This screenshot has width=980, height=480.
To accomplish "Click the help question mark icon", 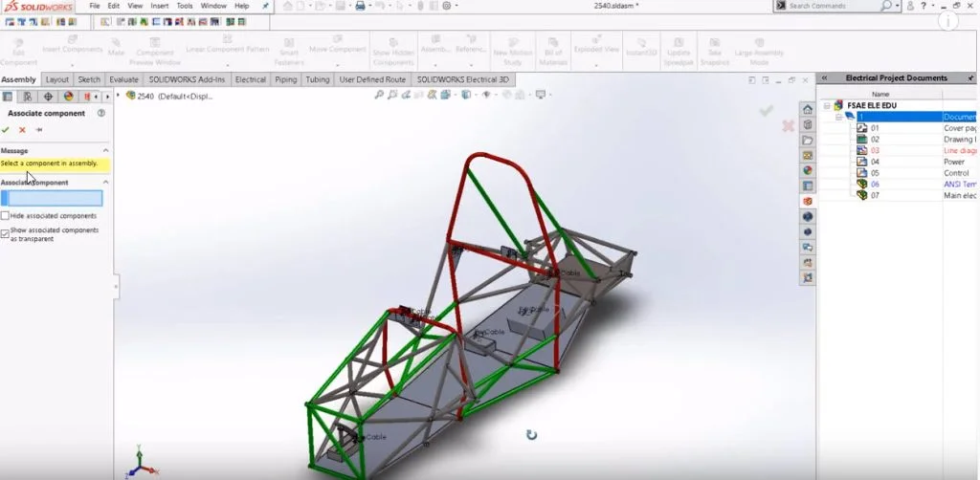I will [924, 6].
